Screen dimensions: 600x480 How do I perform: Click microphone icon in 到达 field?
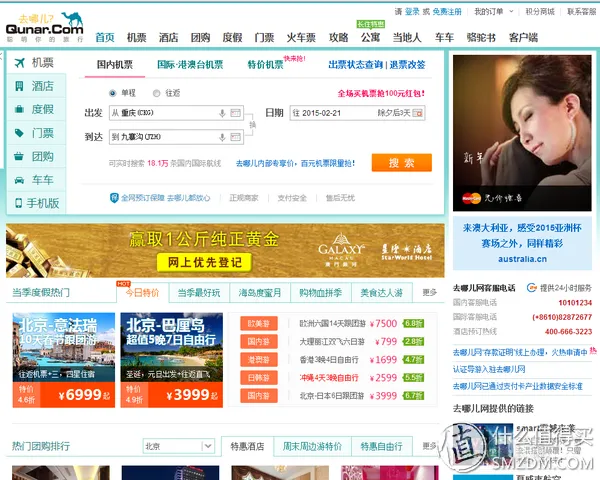(x=222, y=137)
